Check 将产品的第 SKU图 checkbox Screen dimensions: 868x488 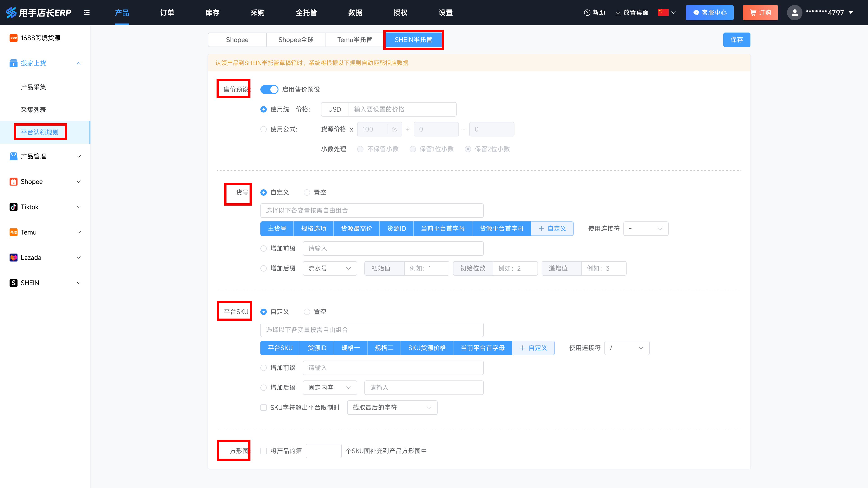tap(264, 451)
